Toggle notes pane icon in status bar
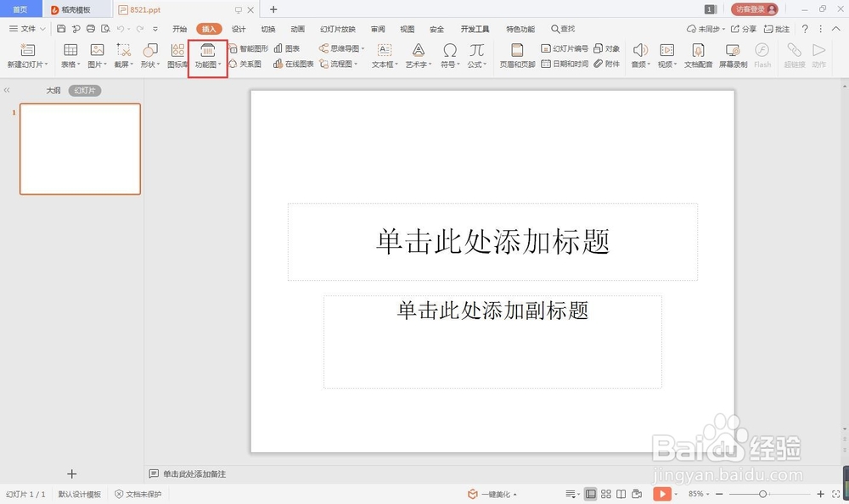This screenshot has width=849, height=504. [571, 494]
